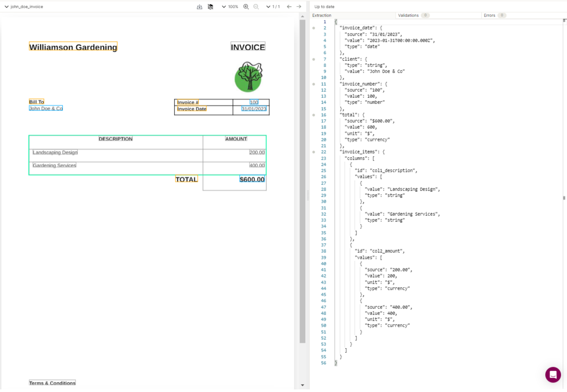Switch to the Errors tab
Viewport: 567px width, 392px height.
(489, 15)
